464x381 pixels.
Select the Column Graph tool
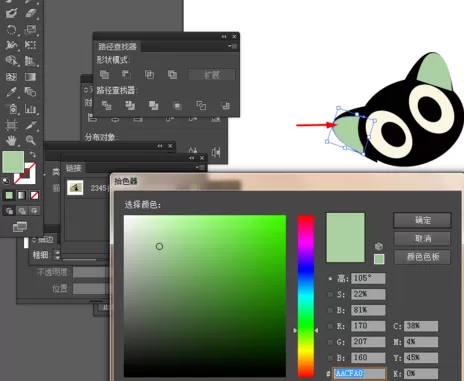coord(30,109)
